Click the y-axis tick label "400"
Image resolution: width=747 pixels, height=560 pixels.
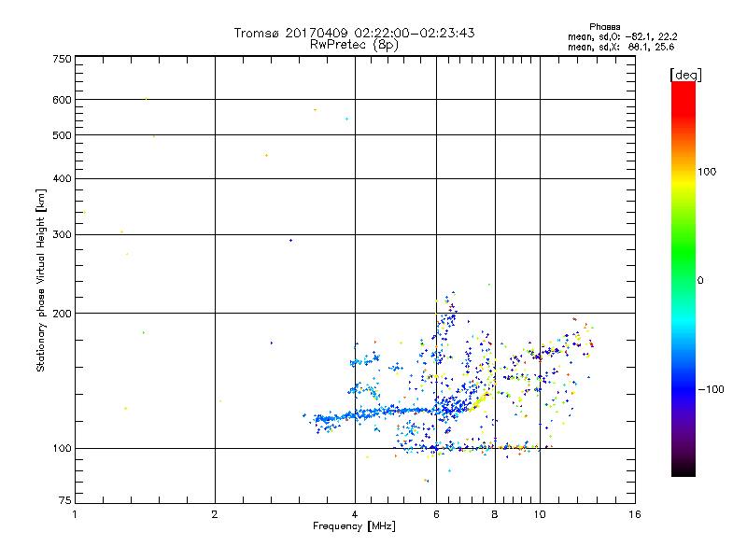[x=62, y=178]
